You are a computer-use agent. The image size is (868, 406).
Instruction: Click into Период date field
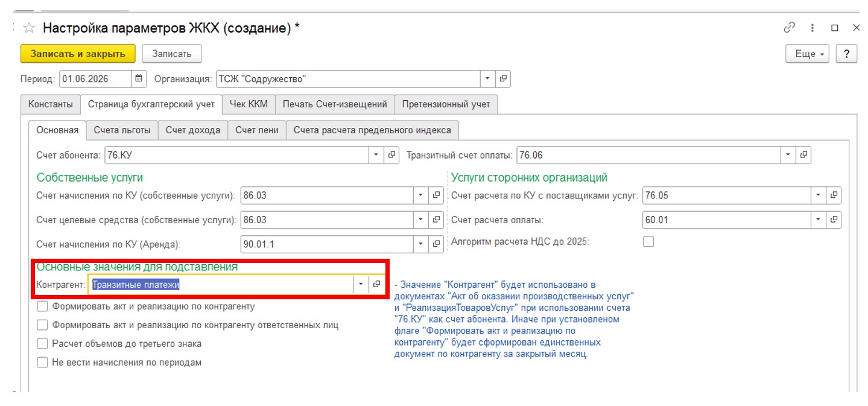[95, 78]
